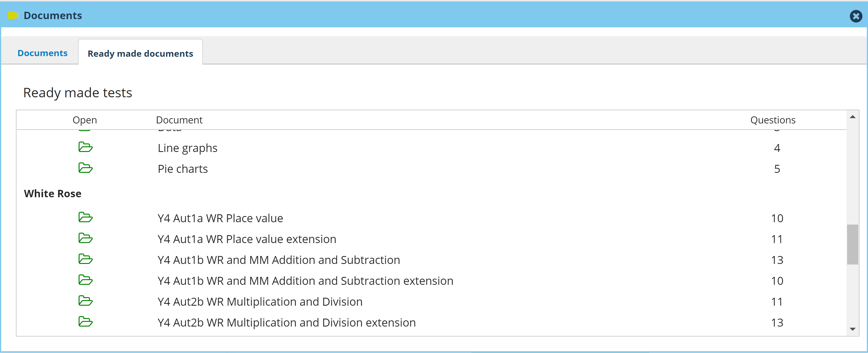The image size is (868, 353).
Task: Click the Questions column header
Action: [x=773, y=120]
